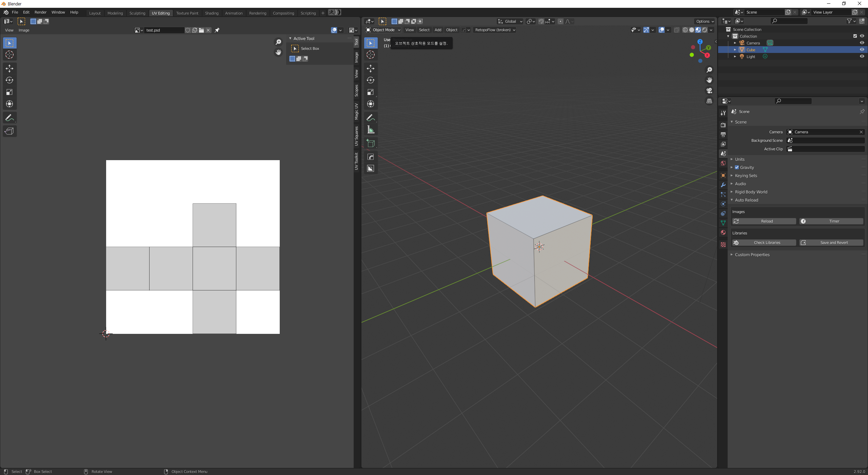The height and width of the screenshot is (475, 868).
Task: Click the Save and Revert button
Action: click(x=831, y=243)
